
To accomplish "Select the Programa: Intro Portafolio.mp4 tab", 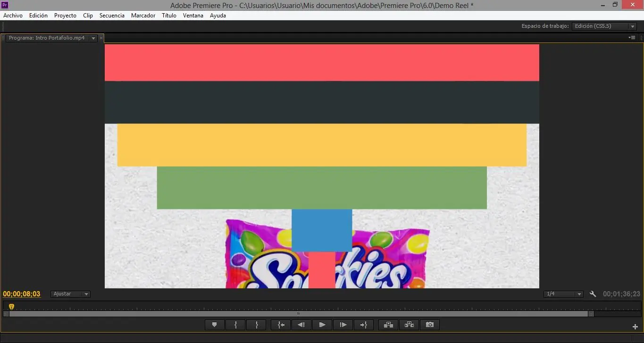I will click(x=47, y=38).
